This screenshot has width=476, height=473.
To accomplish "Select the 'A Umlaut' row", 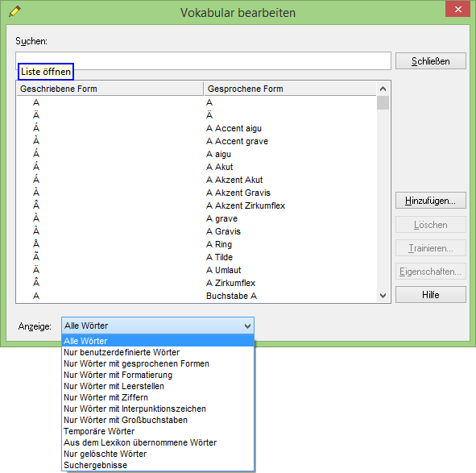I will click(x=197, y=270).
